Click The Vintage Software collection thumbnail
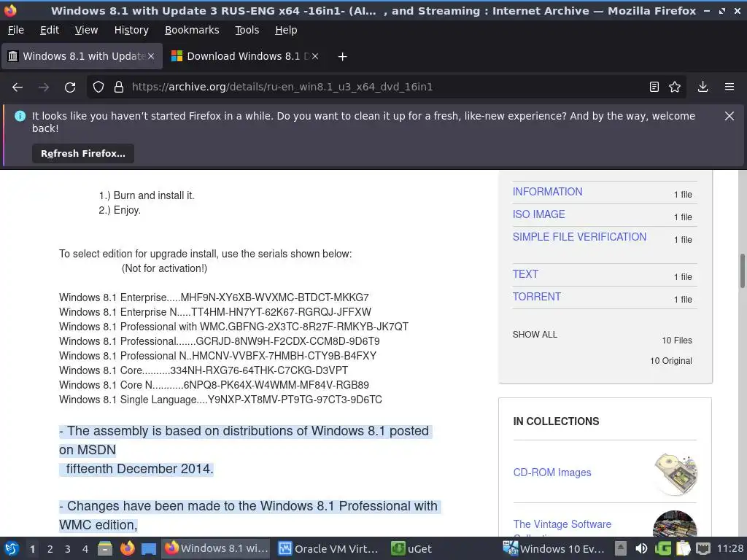Viewport: 747px width, 560px height. (675, 524)
